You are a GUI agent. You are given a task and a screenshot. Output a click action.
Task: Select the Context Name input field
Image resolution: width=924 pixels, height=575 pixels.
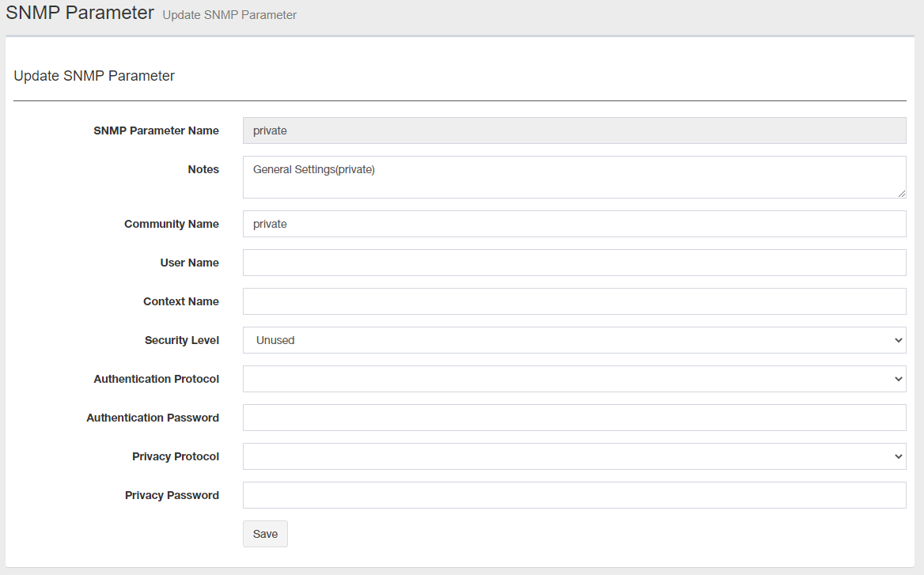point(574,301)
